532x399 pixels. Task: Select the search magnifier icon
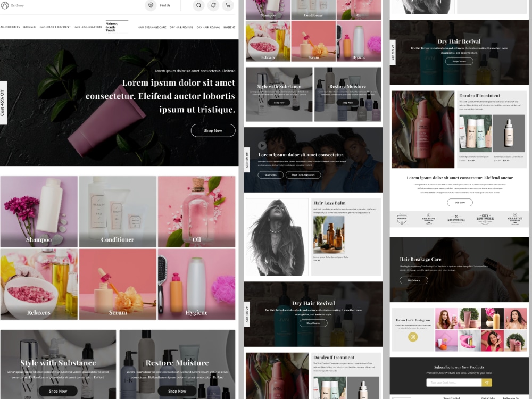pyautogui.click(x=198, y=5)
